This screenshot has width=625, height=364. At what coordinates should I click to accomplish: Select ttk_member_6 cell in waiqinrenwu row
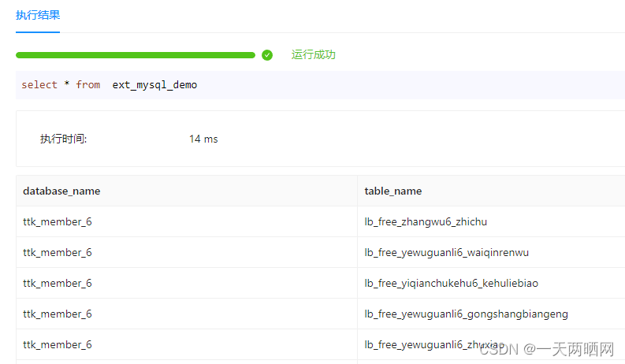tap(187, 252)
